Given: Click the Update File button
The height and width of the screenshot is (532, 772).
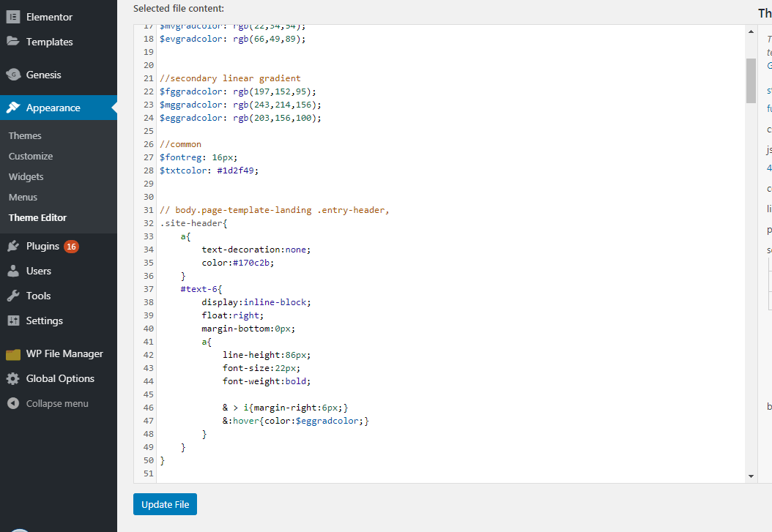Looking at the screenshot, I should coord(165,504).
